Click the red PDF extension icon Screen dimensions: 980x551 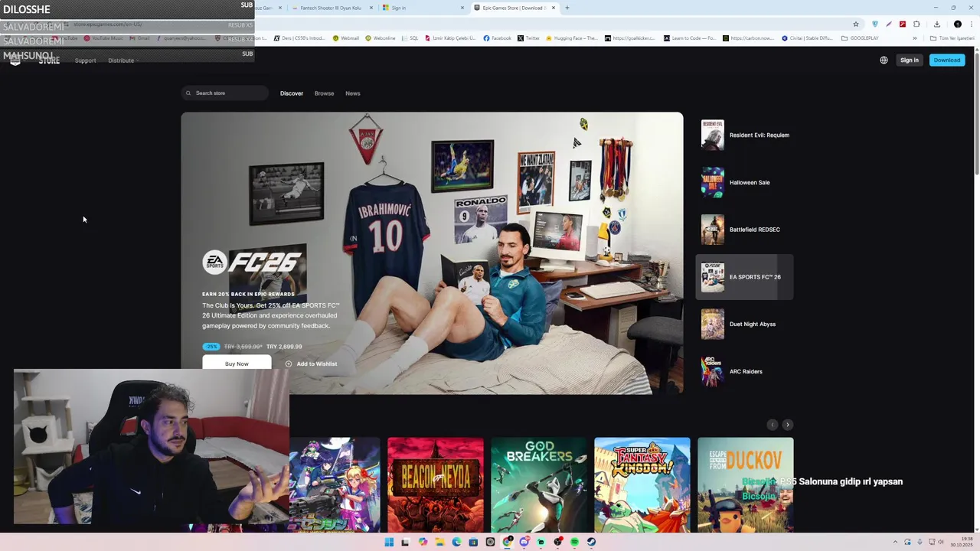(x=903, y=24)
